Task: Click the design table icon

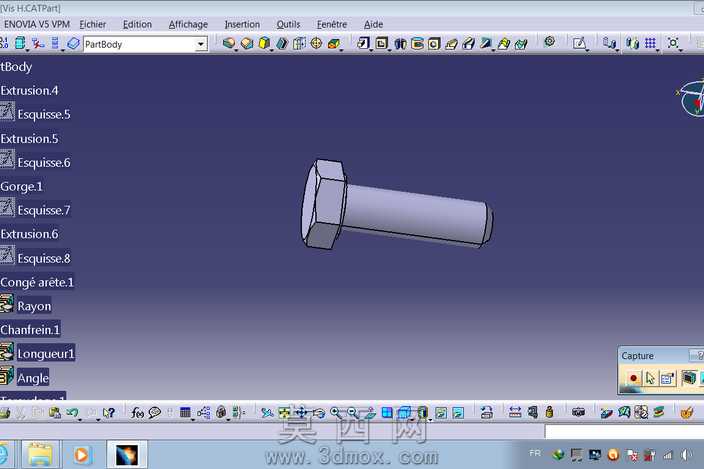Action: (185, 412)
